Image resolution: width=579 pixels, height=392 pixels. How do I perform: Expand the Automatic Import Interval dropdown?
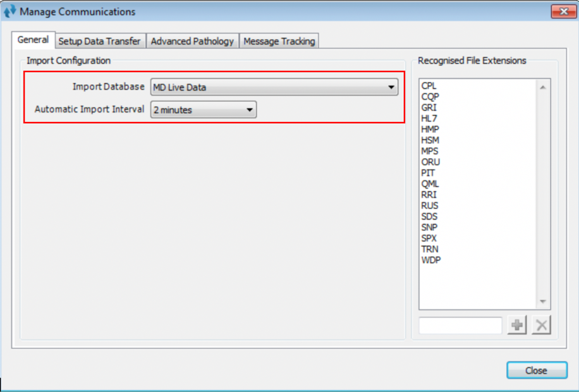click(203, 110)
